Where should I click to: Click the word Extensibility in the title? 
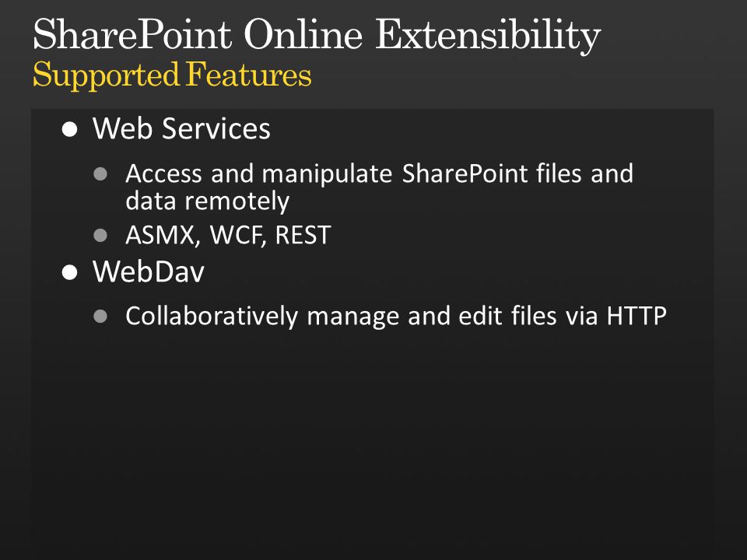488,35
